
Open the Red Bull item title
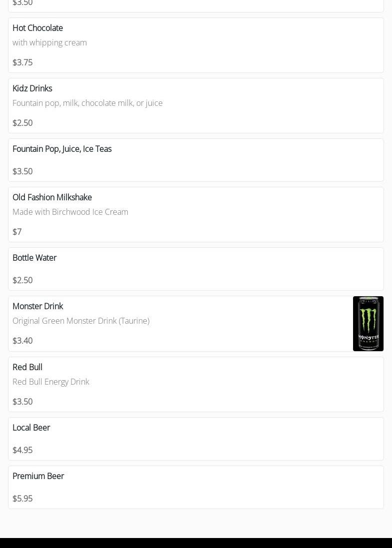tap(27, 367)
